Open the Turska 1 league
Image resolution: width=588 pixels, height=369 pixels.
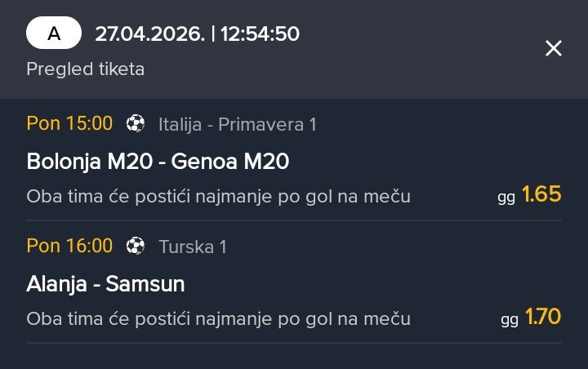point(192,247)
